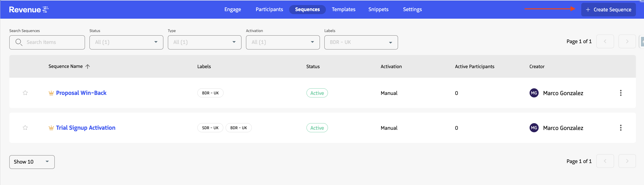The height and width of the screenshot is (185, 644).
Task: Click the BDR - UK label on Trial Signup Activation
Action: 238,128
